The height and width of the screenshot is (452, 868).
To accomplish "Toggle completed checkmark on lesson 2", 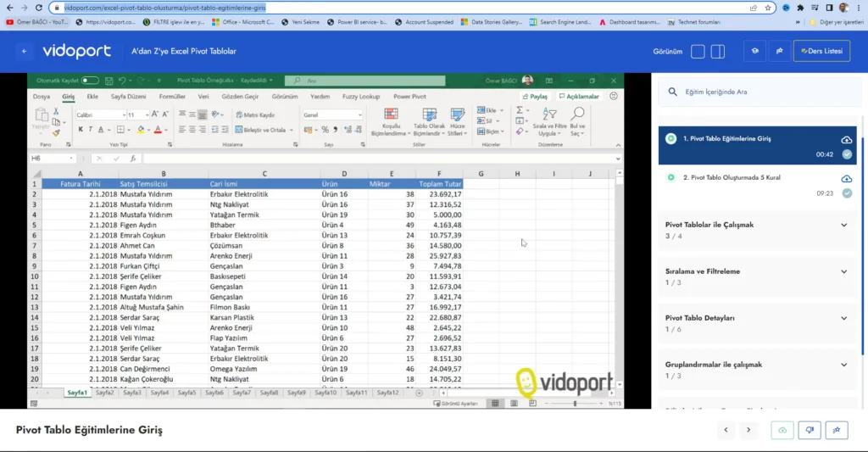I will (846, 193).
